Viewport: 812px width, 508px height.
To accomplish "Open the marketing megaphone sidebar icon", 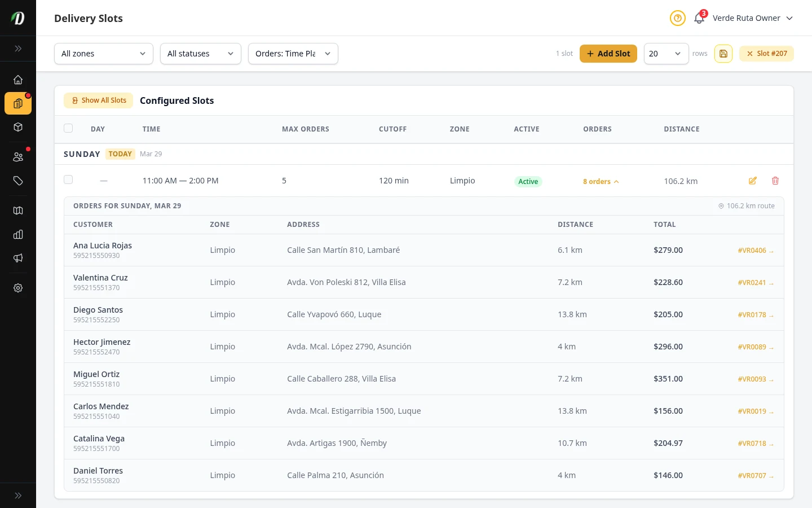I will click(18, 258).
